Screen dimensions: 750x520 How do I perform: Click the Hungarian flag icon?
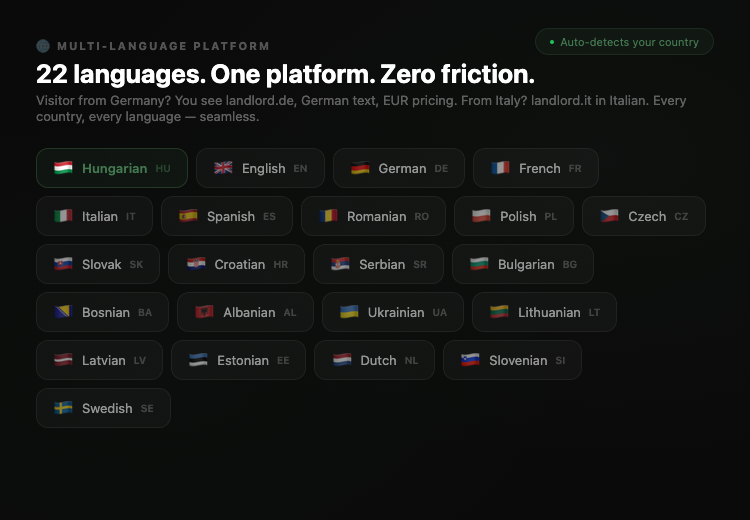pyautogui.click(x=63, y=168)
